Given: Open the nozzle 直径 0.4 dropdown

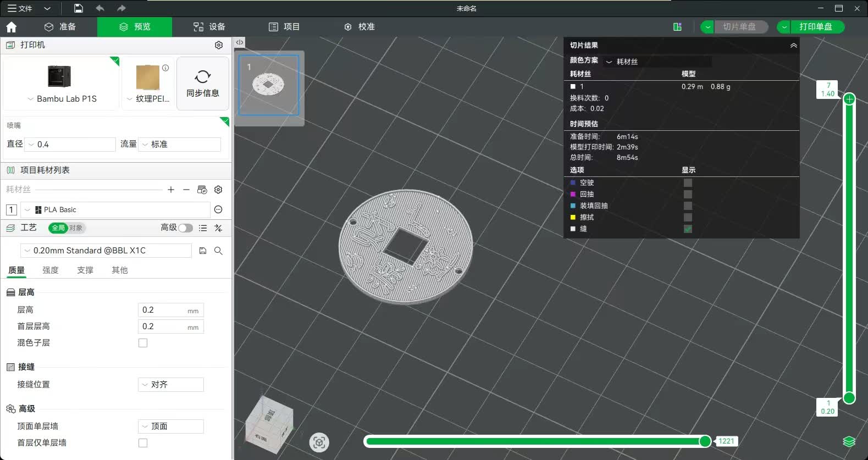Looking at the screenshot, I should (70, 145).
